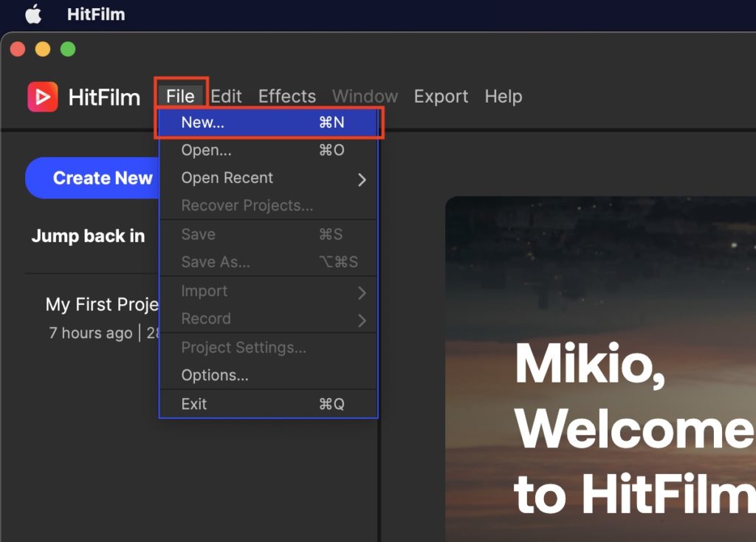
Task: Click Recover Projects... menu entry
Action: click(x=247, y=206)
